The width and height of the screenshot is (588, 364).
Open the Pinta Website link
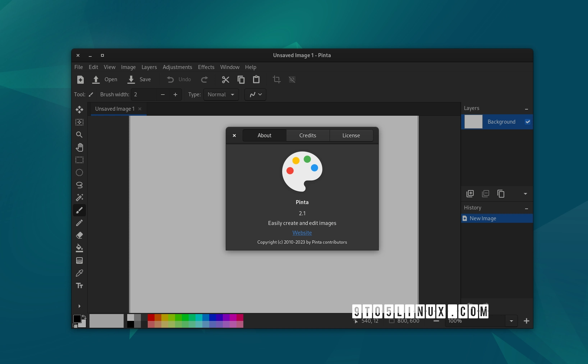(302, 233)
